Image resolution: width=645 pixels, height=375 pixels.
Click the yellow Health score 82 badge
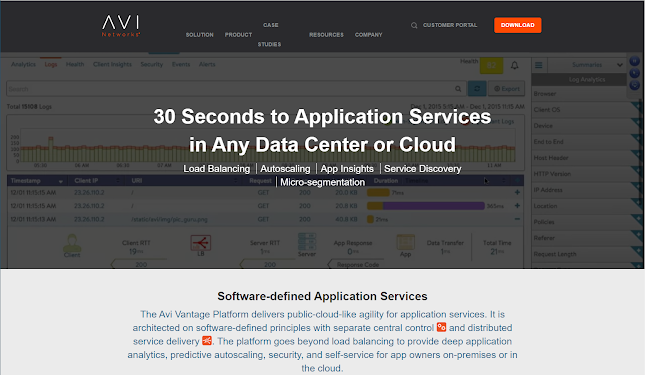pos(491,65)
